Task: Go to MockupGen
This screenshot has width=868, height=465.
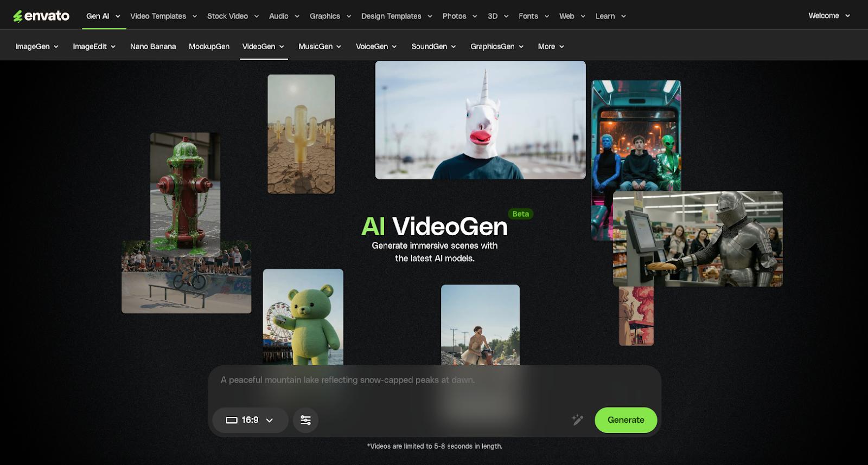Action: click(209, 47)
